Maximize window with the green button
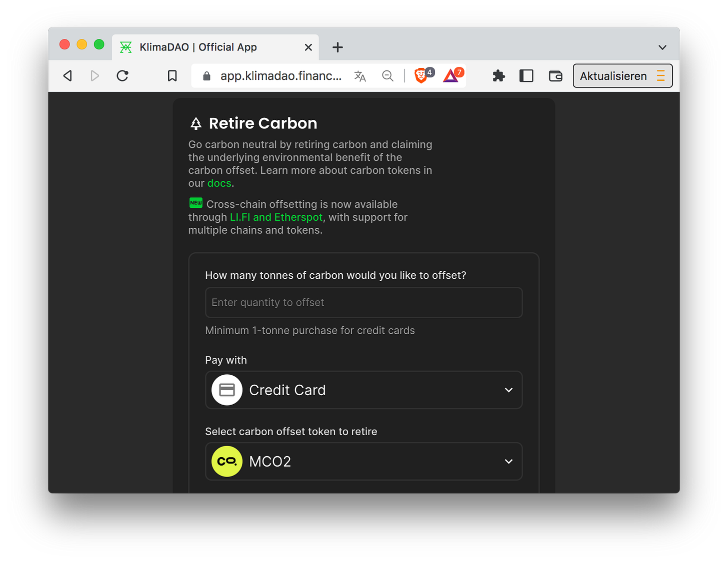 click(99, 44)
